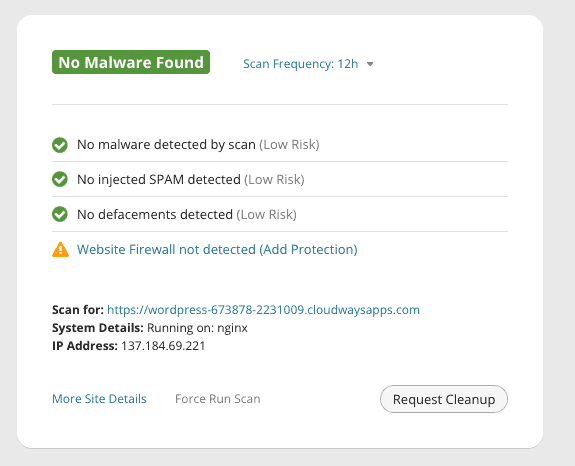
Task: Select the No defacements detected row
Action: click(280, 214)
